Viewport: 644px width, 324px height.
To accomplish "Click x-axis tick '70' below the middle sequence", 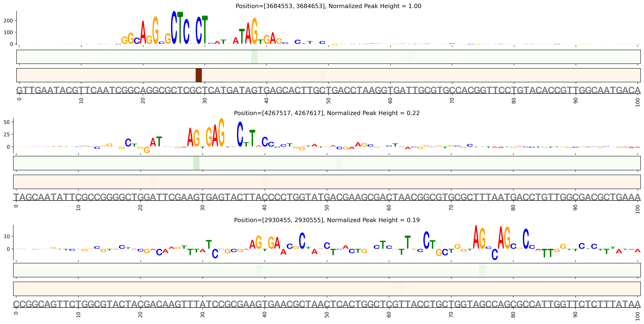I will (451, 208).
